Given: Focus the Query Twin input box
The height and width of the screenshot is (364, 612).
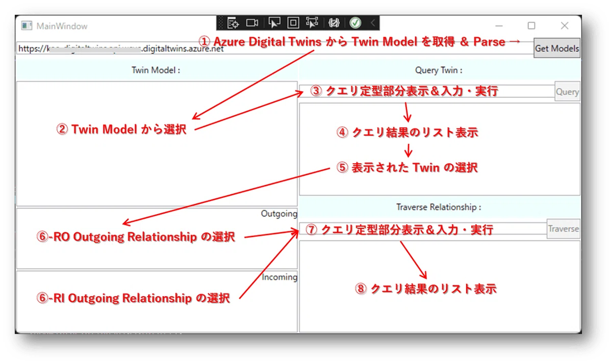Looking at the screenshot, I should tap(427, 91).
